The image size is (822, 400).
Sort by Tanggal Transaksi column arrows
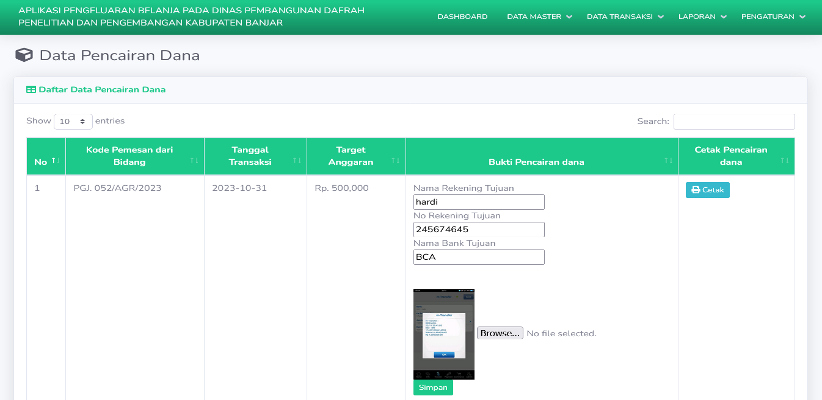(x=297, y=160)
